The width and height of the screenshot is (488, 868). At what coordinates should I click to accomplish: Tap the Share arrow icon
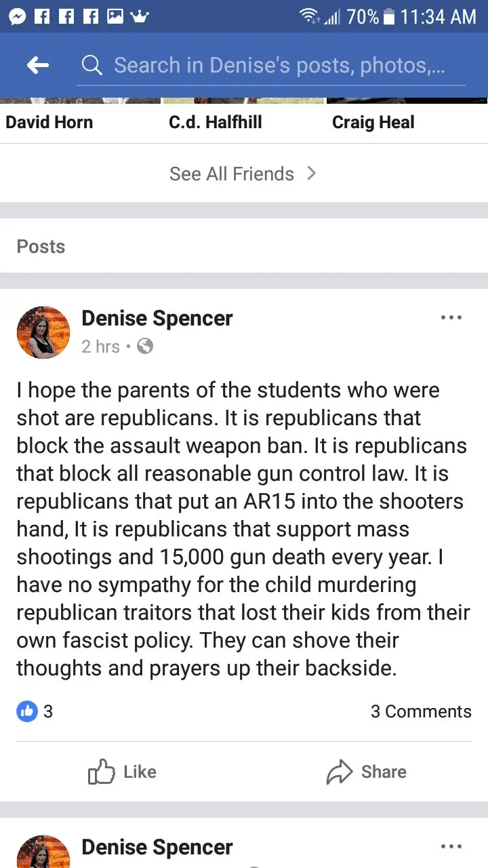pyautogui.click(x=340, y=772)
